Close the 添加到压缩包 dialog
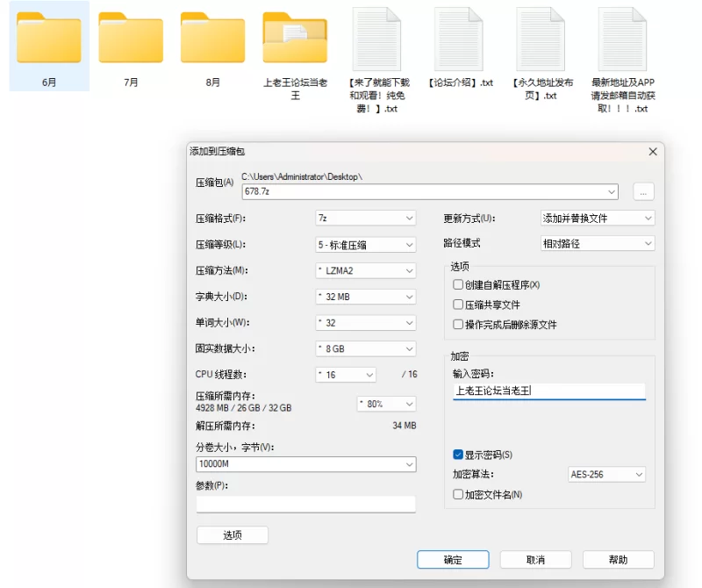702x588 pixels. (x=653, y=152)
